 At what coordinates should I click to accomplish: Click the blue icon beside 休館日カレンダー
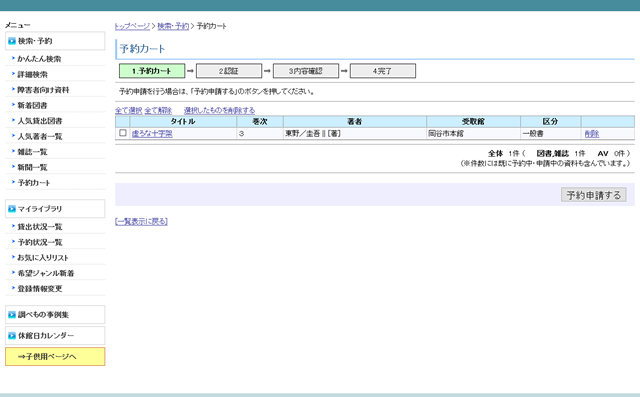[x=12, y=336]
